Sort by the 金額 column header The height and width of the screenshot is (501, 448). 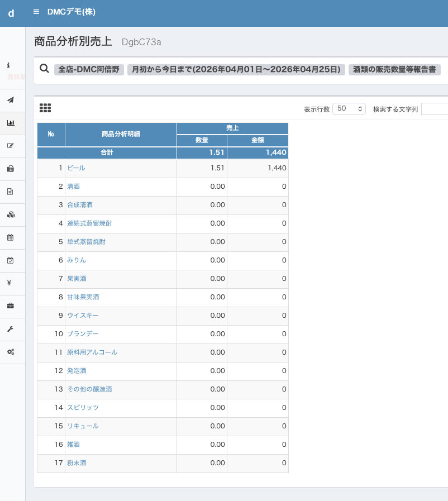(258, 140)
